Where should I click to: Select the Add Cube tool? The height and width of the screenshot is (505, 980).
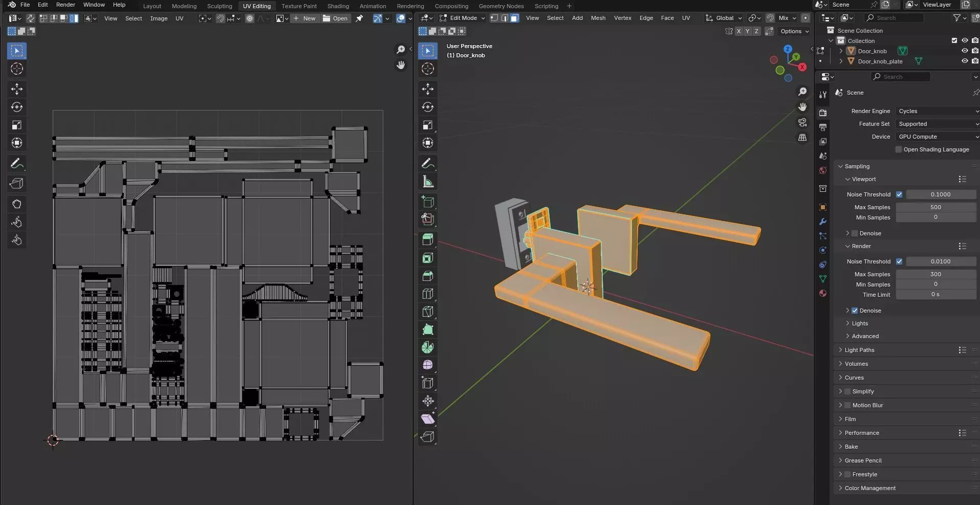coord(428,202)
